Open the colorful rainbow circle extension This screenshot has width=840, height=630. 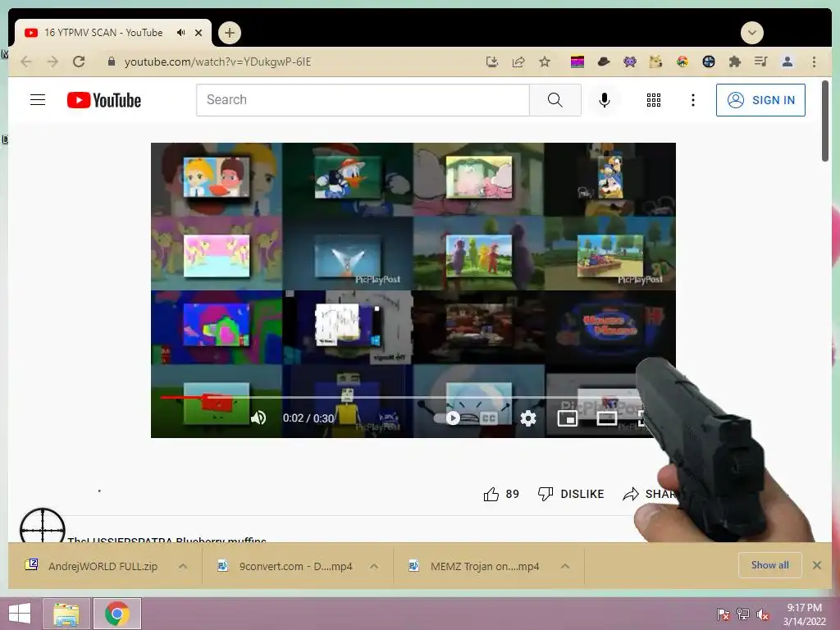[x=682, y=62]
